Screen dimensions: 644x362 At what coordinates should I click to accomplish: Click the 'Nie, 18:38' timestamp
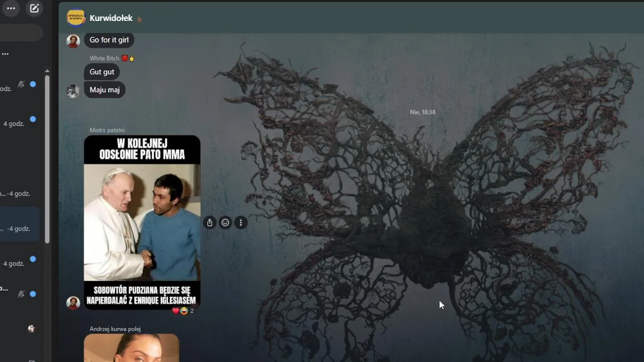[x=423, y=112]
